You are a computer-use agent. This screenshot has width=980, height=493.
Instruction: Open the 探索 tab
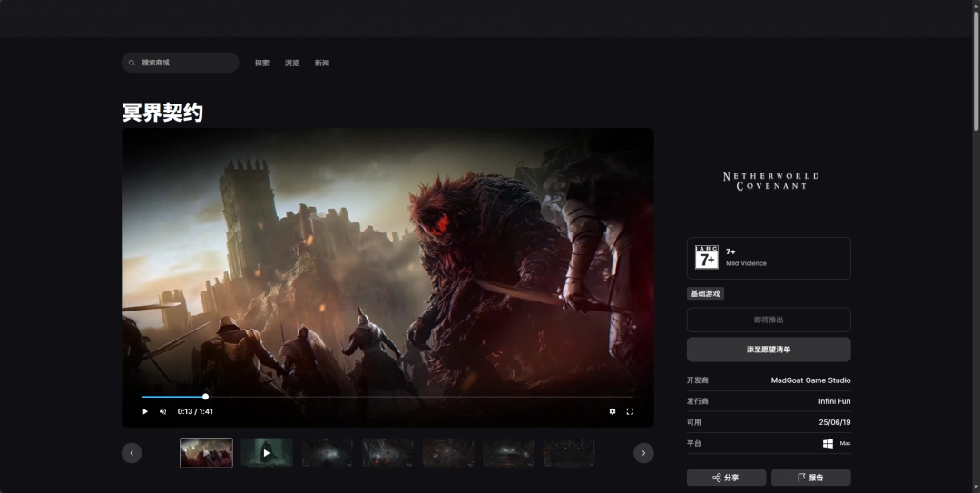262,63
